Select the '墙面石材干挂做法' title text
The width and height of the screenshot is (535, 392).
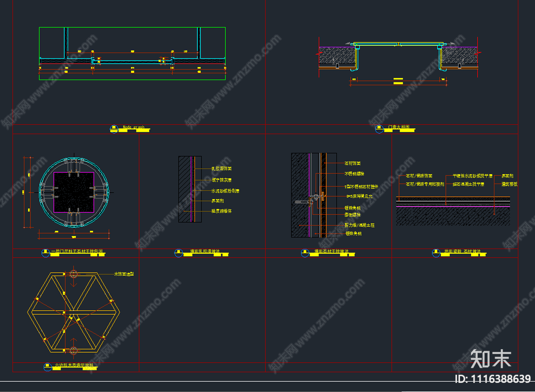pyautogui.click(x=331, y=251)
